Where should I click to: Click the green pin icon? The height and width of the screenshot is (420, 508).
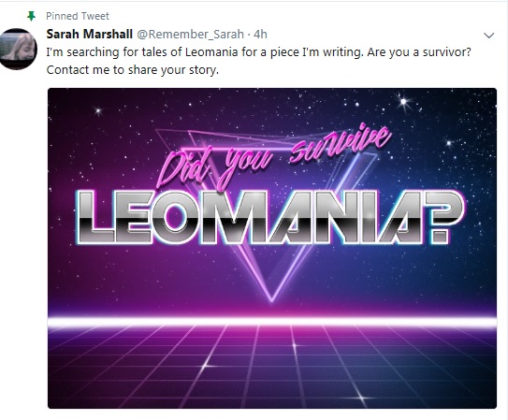click(x=31, y=16)
